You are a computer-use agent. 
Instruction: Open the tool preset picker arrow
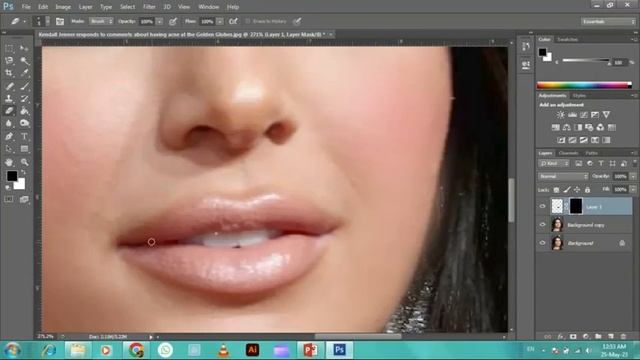tap(24, 21)
